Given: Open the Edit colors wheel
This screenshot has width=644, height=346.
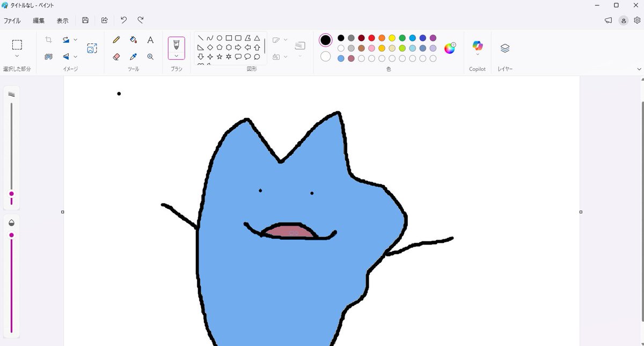Looking at the screenshot, I should click(x=450, y=48).
